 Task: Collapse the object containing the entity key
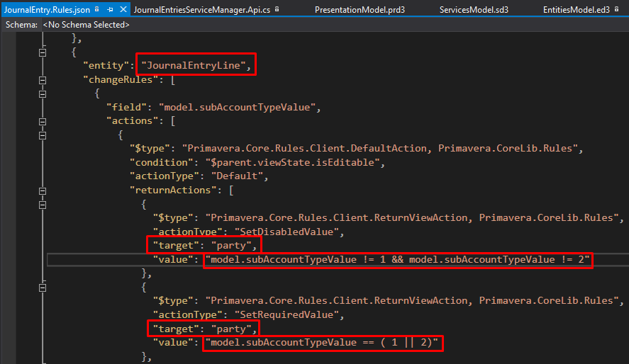click(x=43, y=52)
